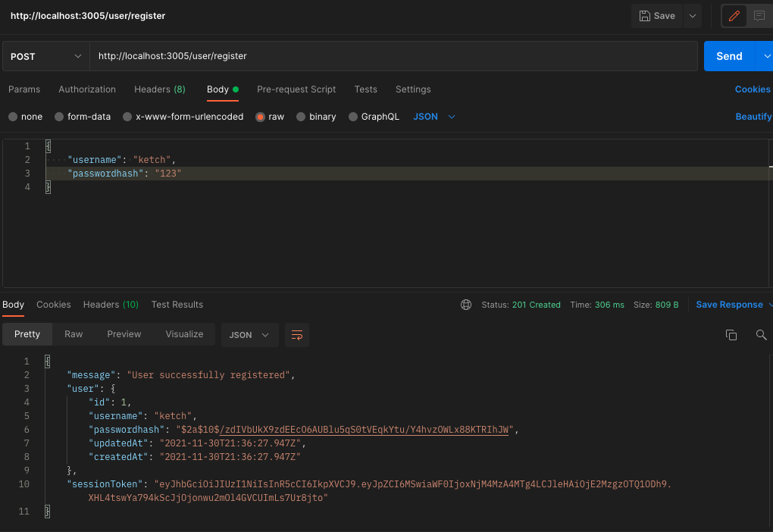The height and width of the screenshot is (532, 773).
Task: Open the Params tab
Action: click(24, 89)
